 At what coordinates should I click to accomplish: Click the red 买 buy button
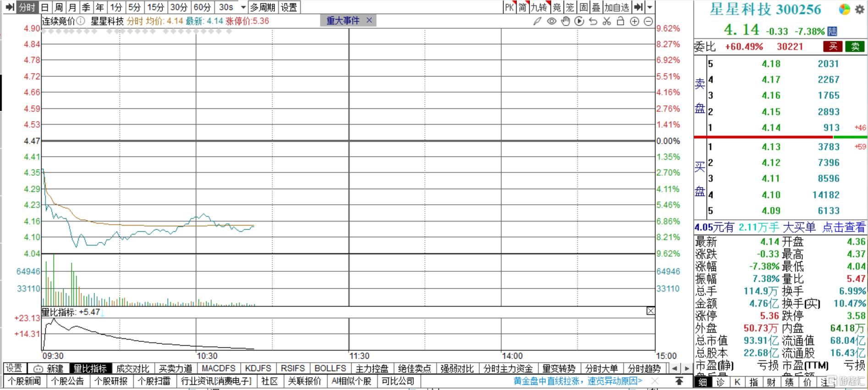[x=833, y=46]
